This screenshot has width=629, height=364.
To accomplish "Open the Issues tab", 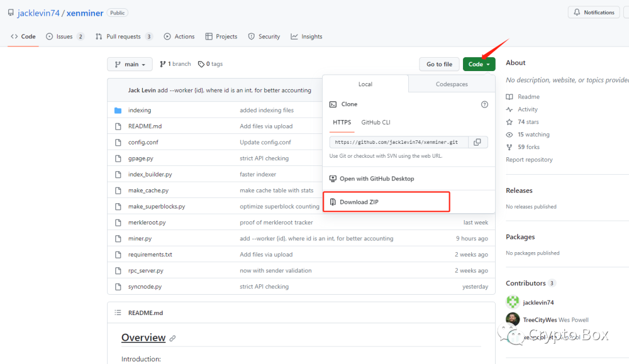I will pyautogui.click(x=65, y=37).
